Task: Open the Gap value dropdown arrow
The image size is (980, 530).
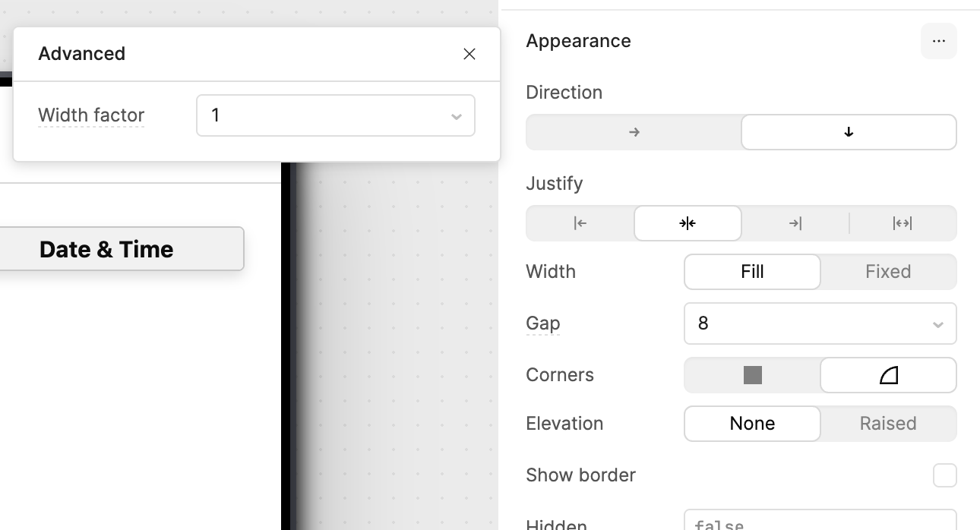Action: coord(937,324)
